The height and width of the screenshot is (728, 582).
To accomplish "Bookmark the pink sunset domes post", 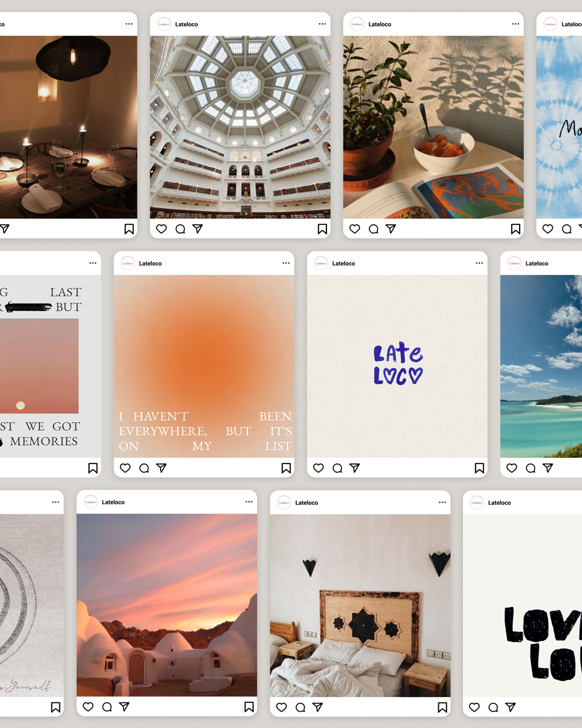I will [249, 707].
